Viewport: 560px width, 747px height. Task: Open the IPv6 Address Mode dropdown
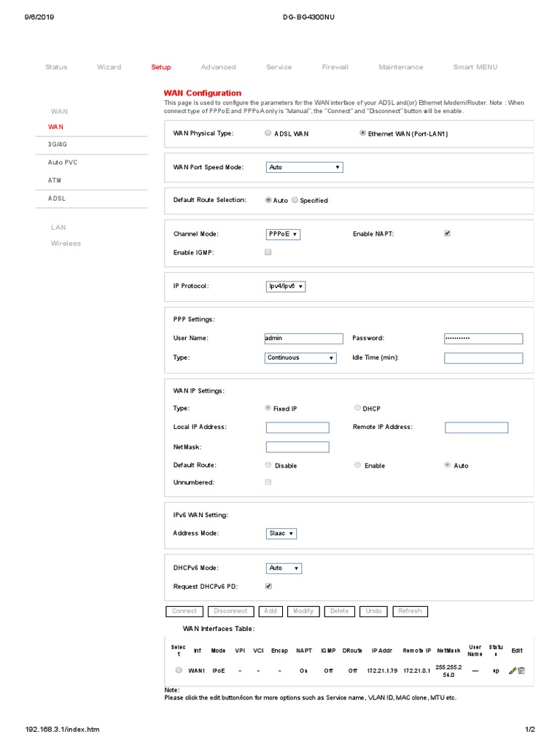[x=281, y=533]
